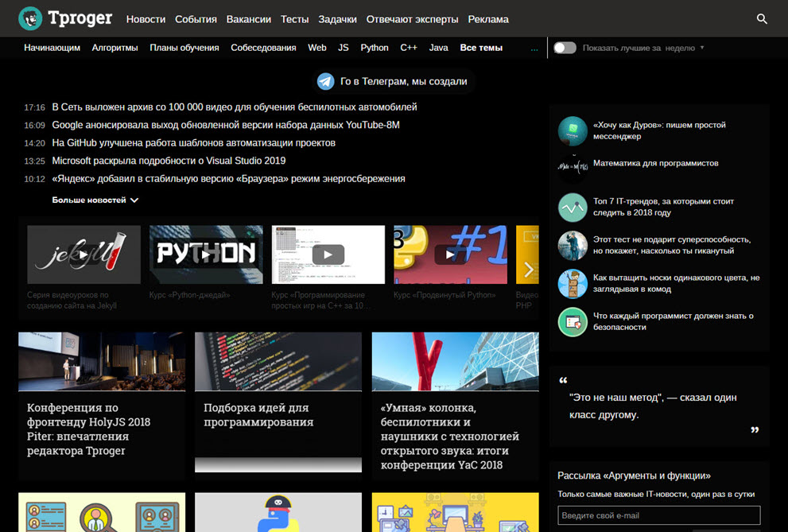788x532 pixels.
Task: Expand more topics via the three dots
Action: pos(534,49)
